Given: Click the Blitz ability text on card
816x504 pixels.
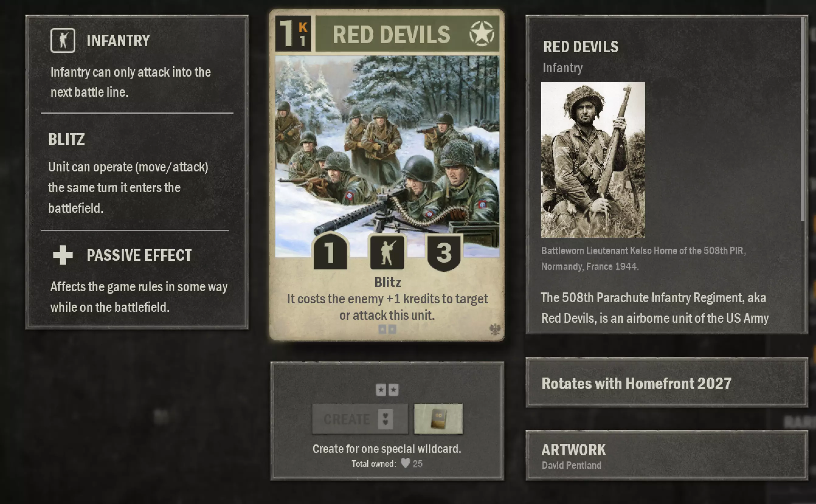Looking at the screenshot, I should click(387, 282).
